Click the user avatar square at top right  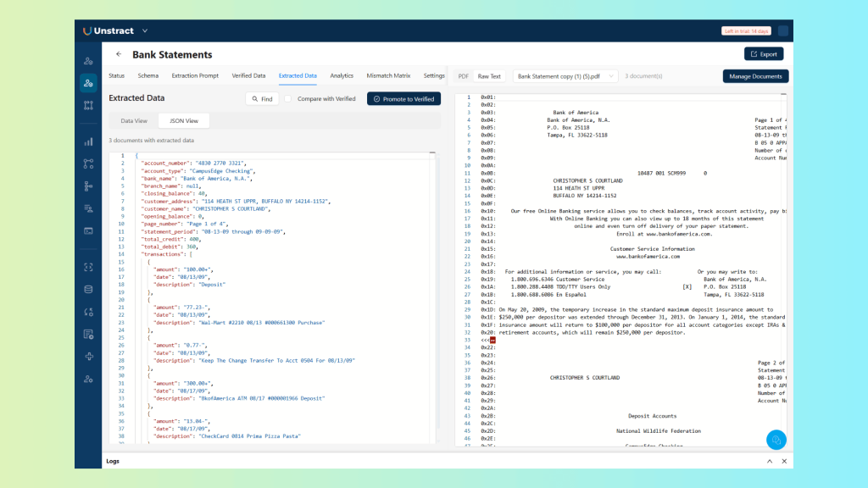point(782,31)
